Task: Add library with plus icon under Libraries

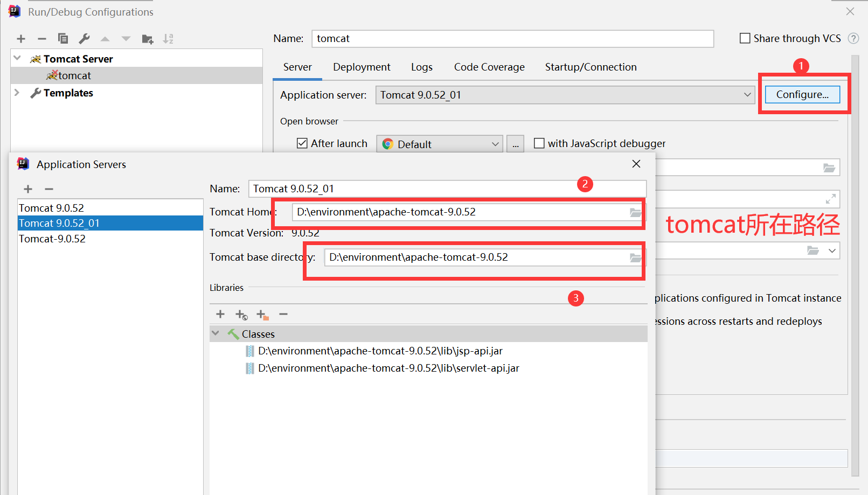Action: pos(220,314)
